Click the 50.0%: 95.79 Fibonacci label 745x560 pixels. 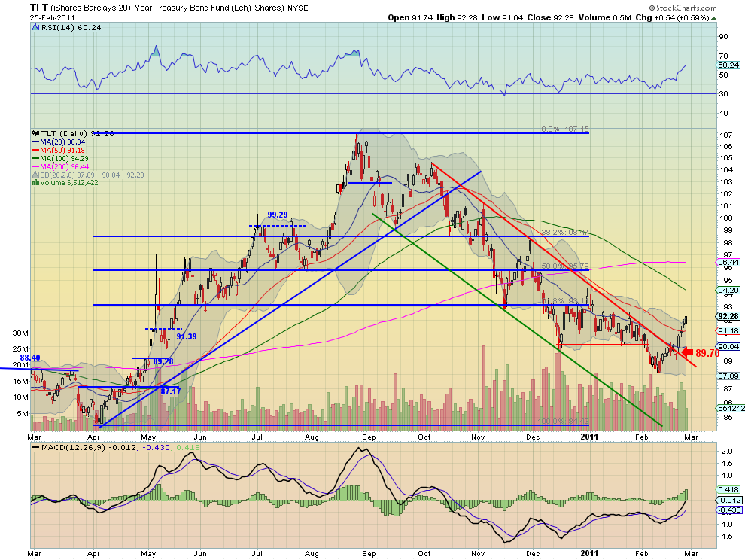(x=565, y=266)
